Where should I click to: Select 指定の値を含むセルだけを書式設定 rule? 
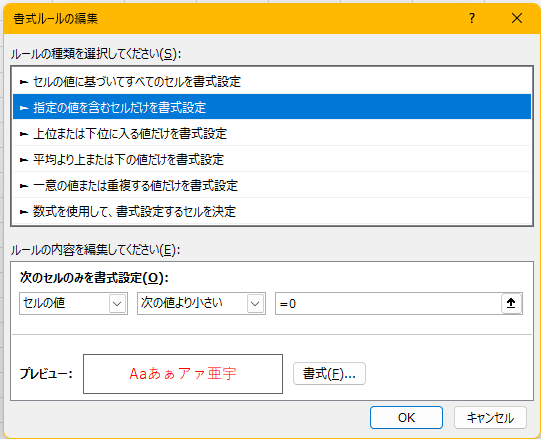coord(272,107)
